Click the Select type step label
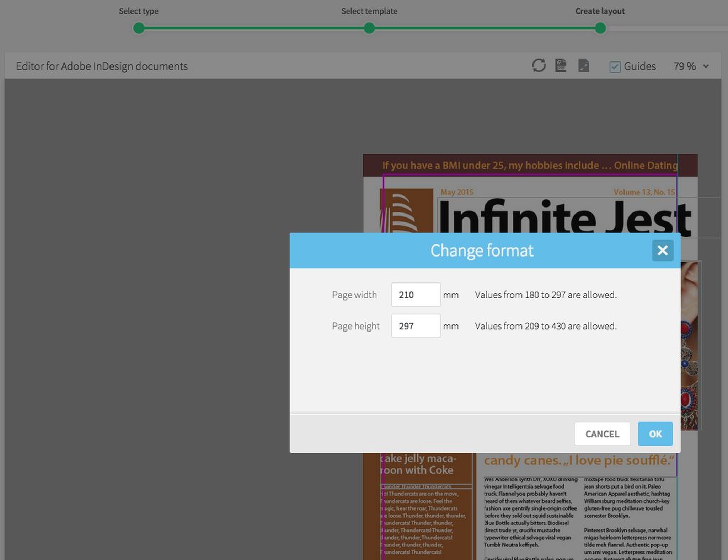The width and height of the screenshot is (728, 560). point(139,11)
